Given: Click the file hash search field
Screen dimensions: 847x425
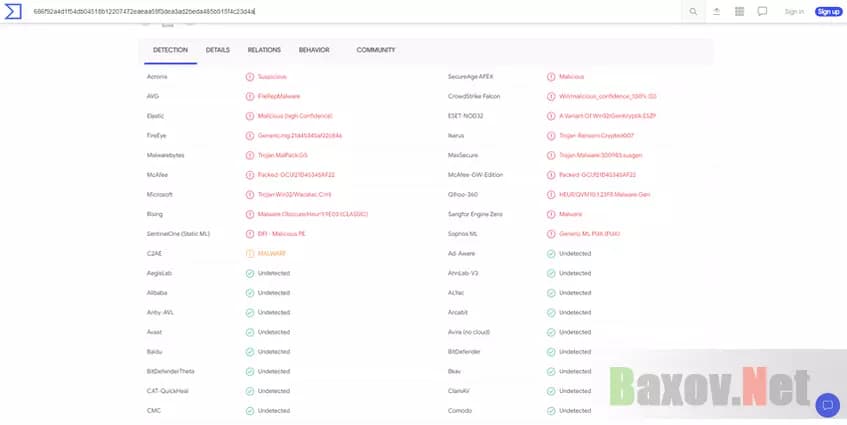Looking at the screenshot, I should tap(350, 12).
